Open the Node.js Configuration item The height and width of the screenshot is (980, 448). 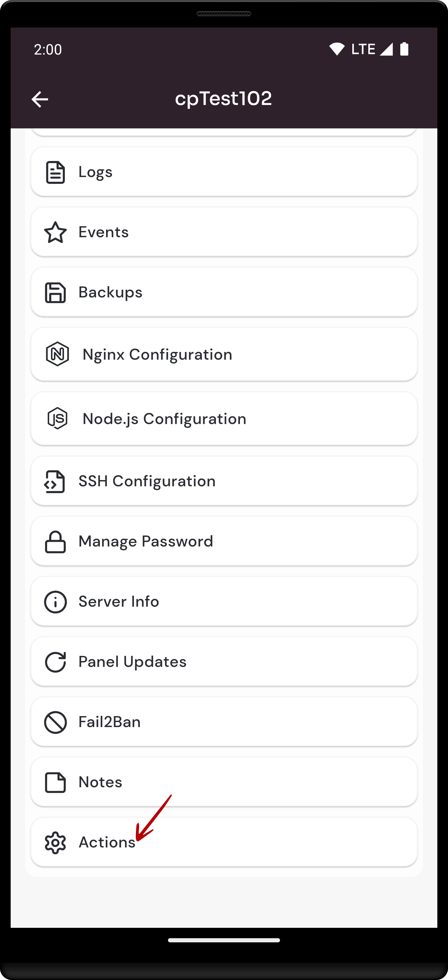[x=224, y=418]
